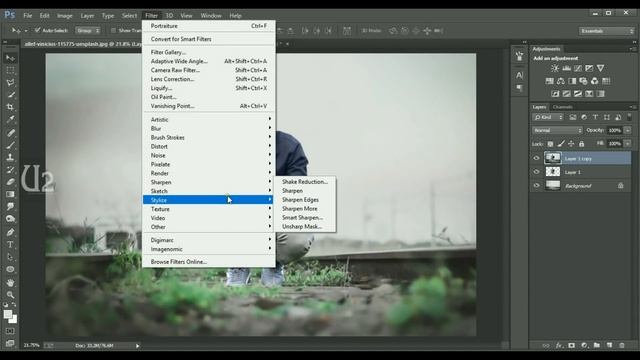Add a Vibrance adjustment

[600, 68]
